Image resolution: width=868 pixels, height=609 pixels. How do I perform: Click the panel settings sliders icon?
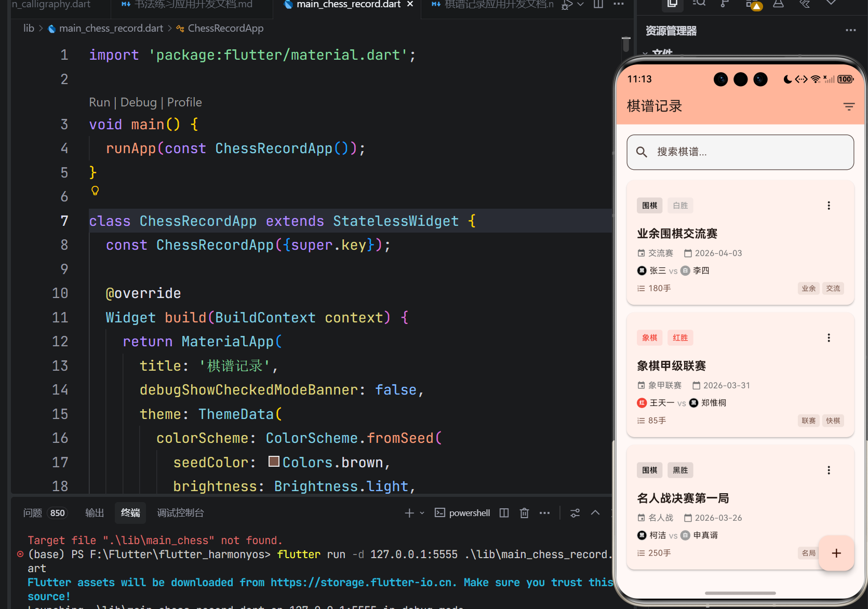pyautogui.click(x=575, y=513)
